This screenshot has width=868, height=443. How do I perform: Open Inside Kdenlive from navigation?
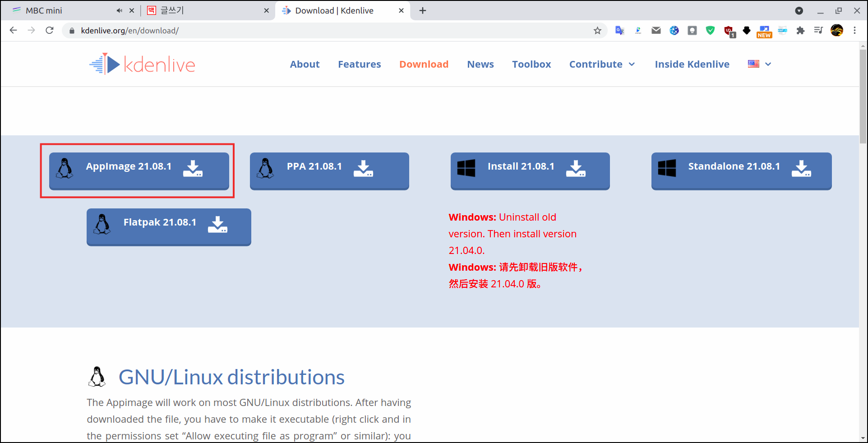692,64
